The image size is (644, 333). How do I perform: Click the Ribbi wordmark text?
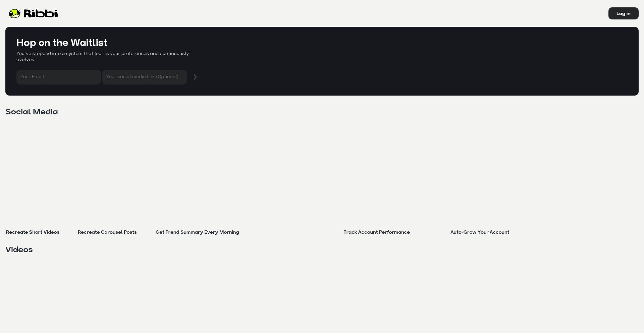pos(41,13)
